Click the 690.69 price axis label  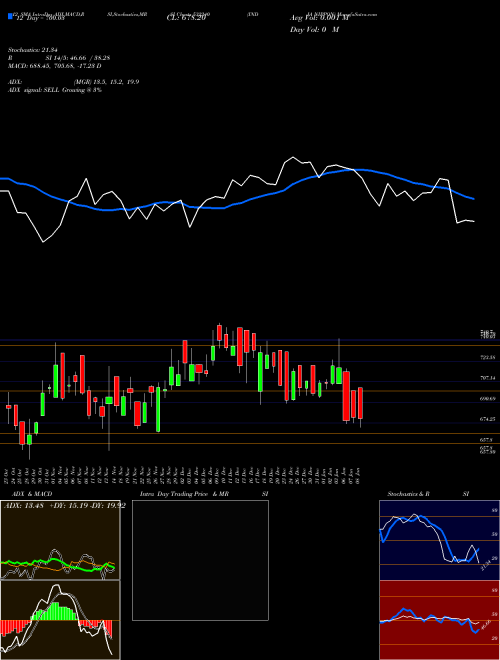point(488,398)
